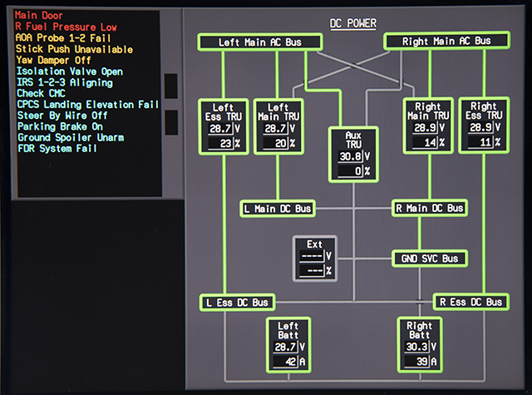The image size is (532, 395).
Task: Click the DC POWER page title
Action: coord(353,23)
